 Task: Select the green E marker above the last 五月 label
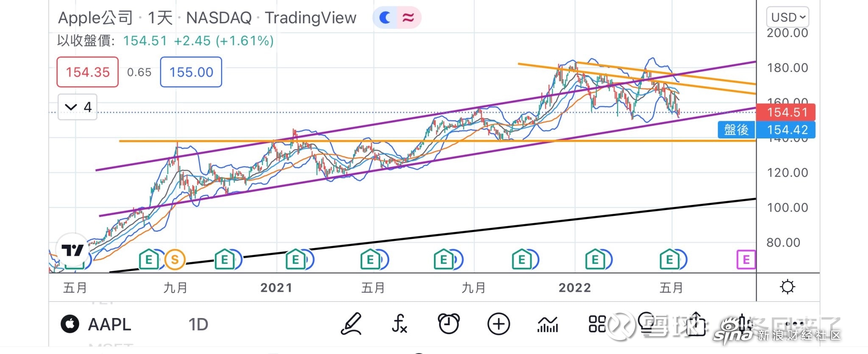[x=670, y=259]
